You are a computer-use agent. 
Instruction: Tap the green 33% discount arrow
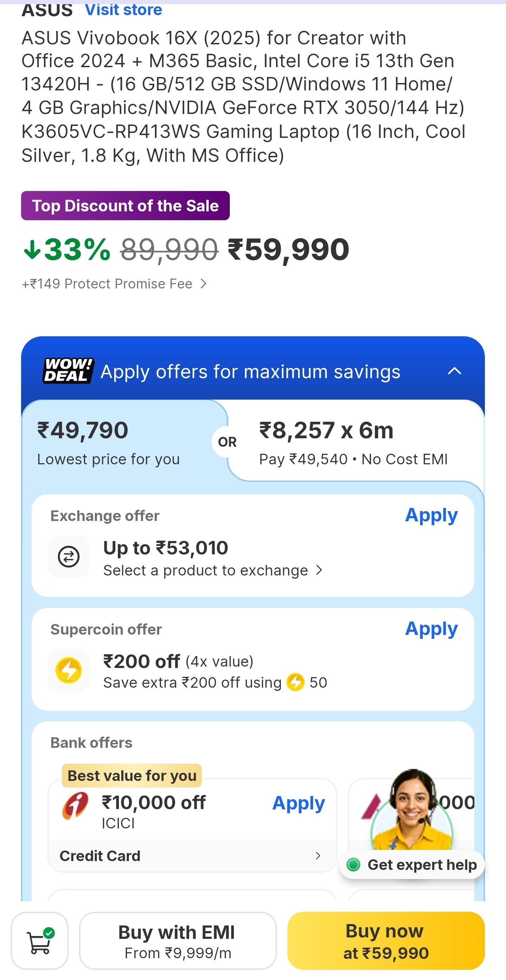click(x=32, y=249)
